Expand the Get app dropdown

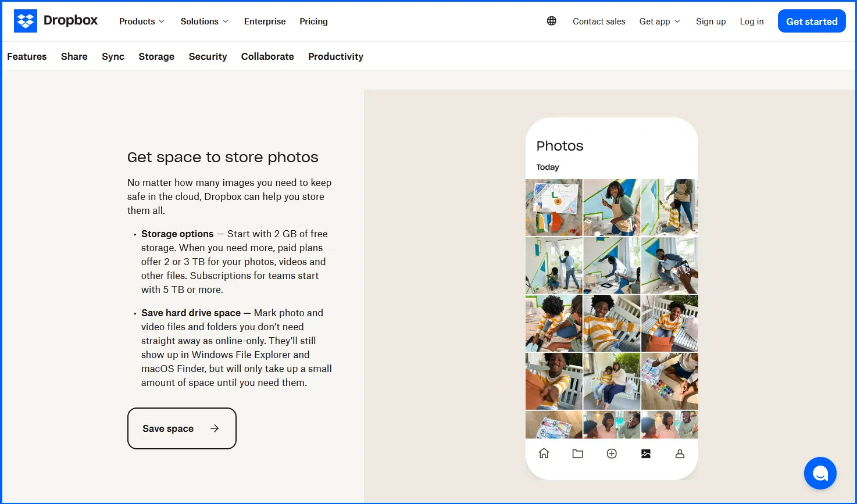(659, 21)
